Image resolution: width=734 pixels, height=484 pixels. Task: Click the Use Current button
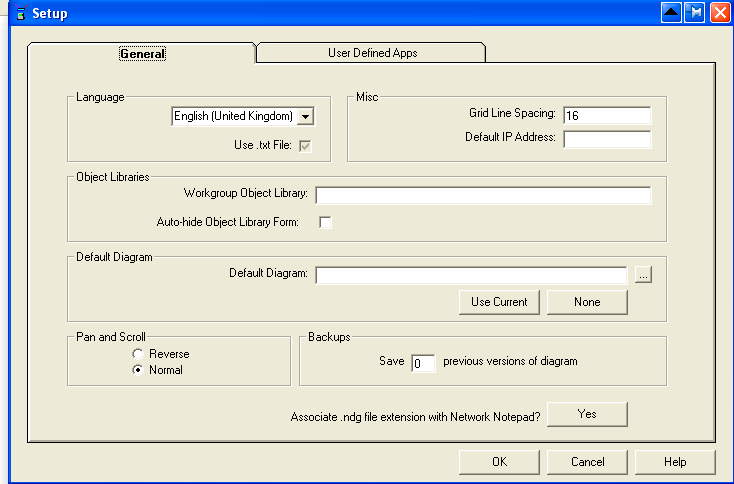tap(499, 302)
